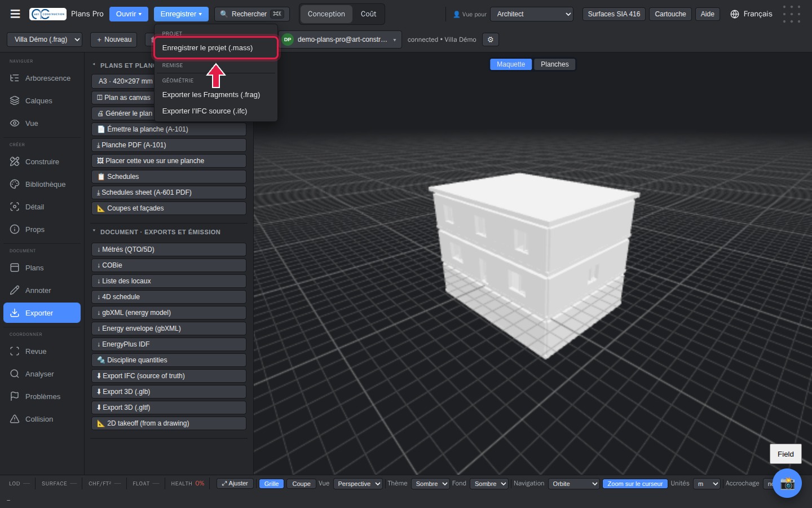Image resolution: width=812 pixels, height=508 pixels.
Task: Open the Analyser search item
Action: 42,374
